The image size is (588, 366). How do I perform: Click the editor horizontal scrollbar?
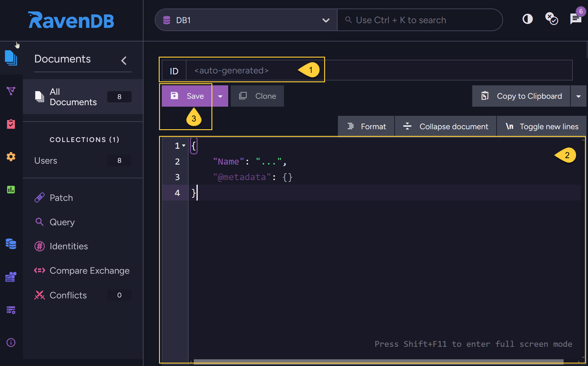379,361
